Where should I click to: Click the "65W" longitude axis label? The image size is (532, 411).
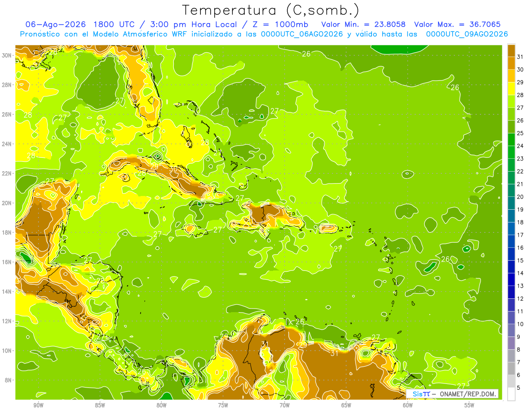(x=346, y=405)
